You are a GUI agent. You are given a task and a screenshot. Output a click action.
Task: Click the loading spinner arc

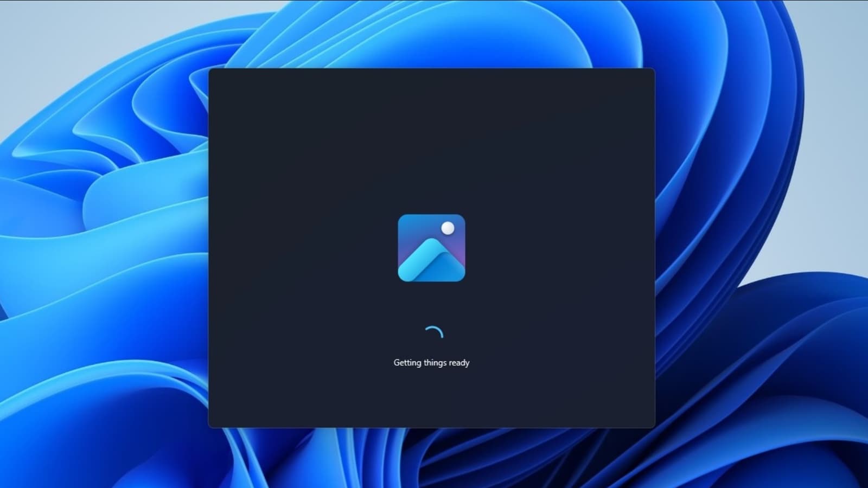(434, 332)
